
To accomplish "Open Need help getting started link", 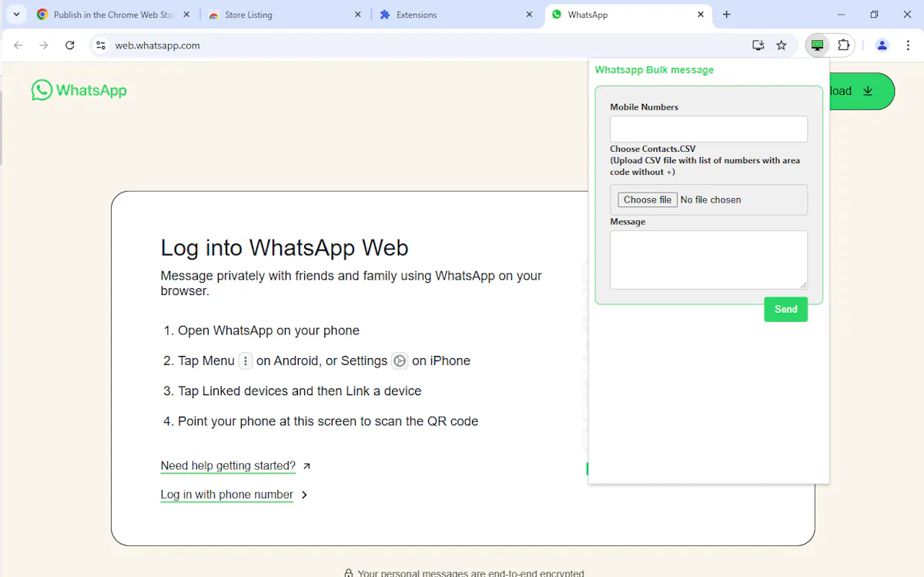I will pyautogui.click(x=228, y=465).
